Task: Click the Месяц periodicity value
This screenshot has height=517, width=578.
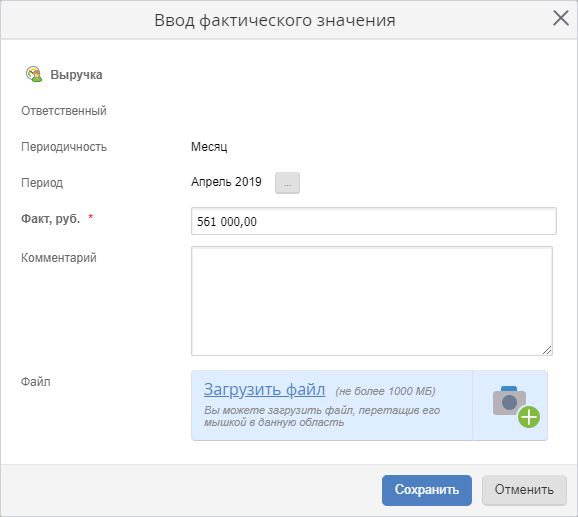Action: click(x=209, y=147)
